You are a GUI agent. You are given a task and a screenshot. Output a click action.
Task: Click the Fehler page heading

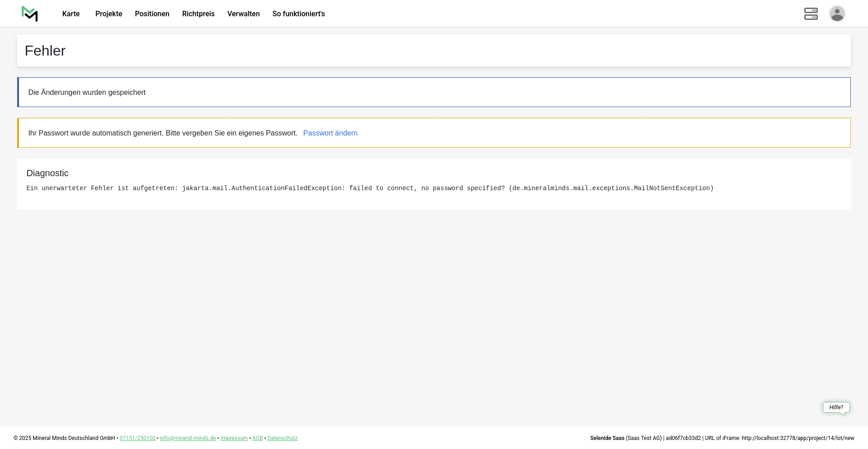coord(45,51)
